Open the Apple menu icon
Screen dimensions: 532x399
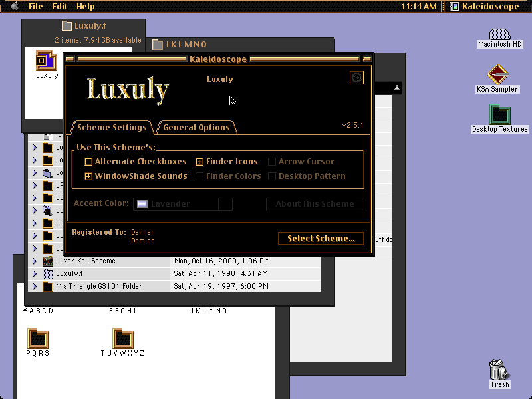(15, 6)
